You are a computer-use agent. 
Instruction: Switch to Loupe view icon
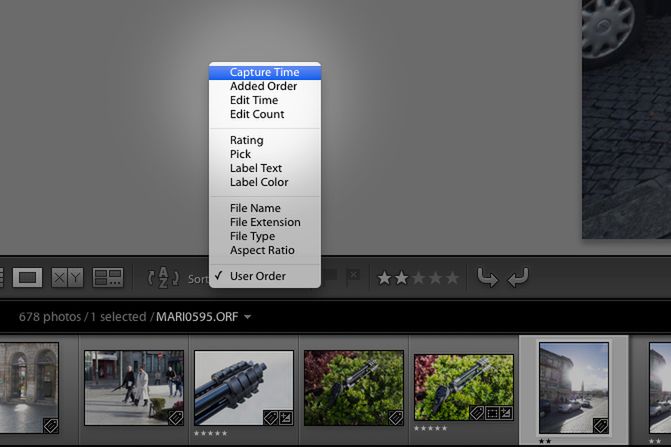(x=27, y=278)
